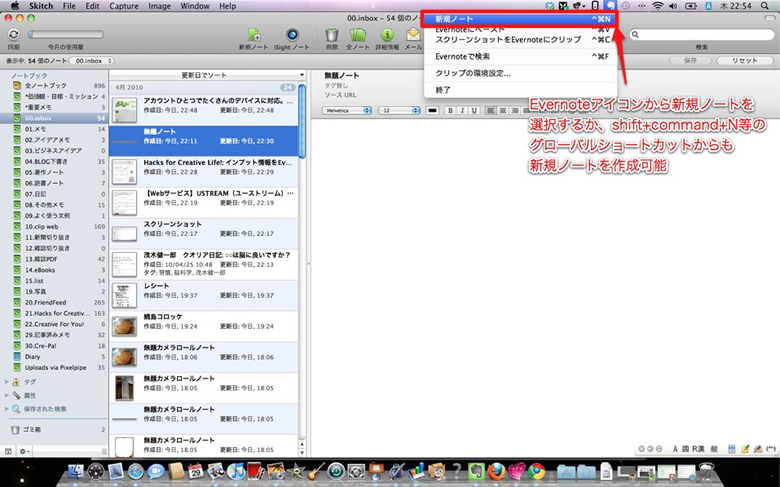Open Spotlight search in the menu bar
Viewport: 780px width, 487px height.
click(765, 6)
